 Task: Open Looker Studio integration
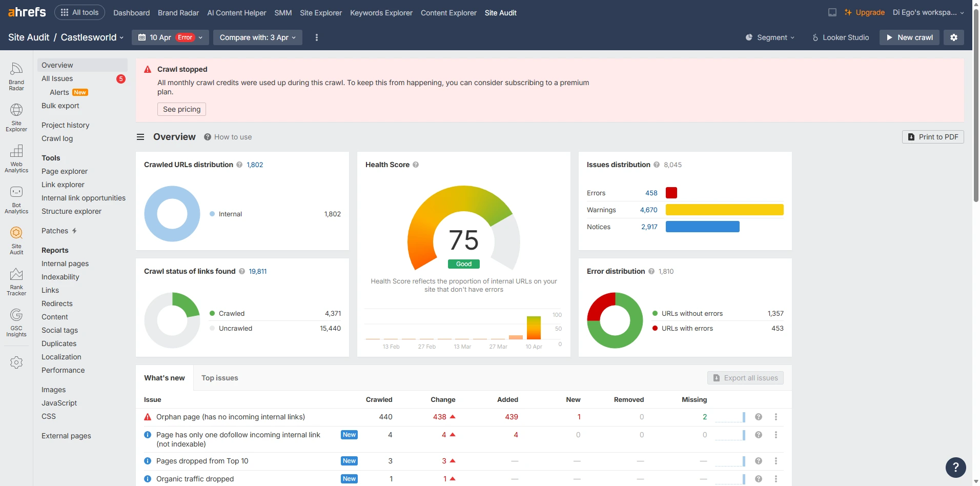tap(841, 37)
